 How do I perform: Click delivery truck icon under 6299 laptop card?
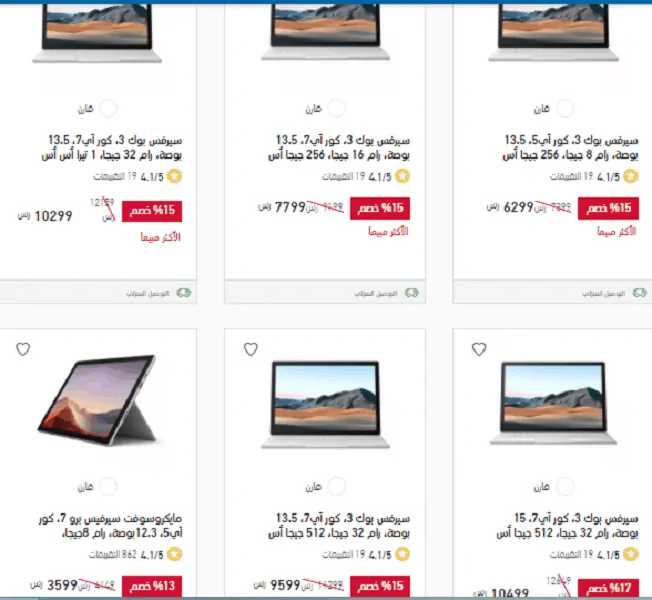pyautogui.click(x=640, y=293)
